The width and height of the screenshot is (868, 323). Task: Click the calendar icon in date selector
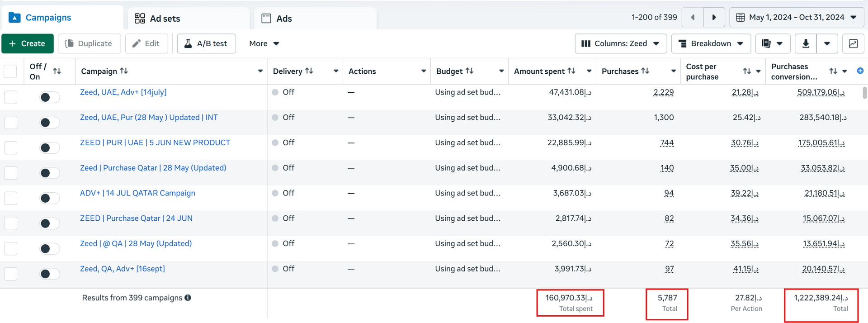741,17
